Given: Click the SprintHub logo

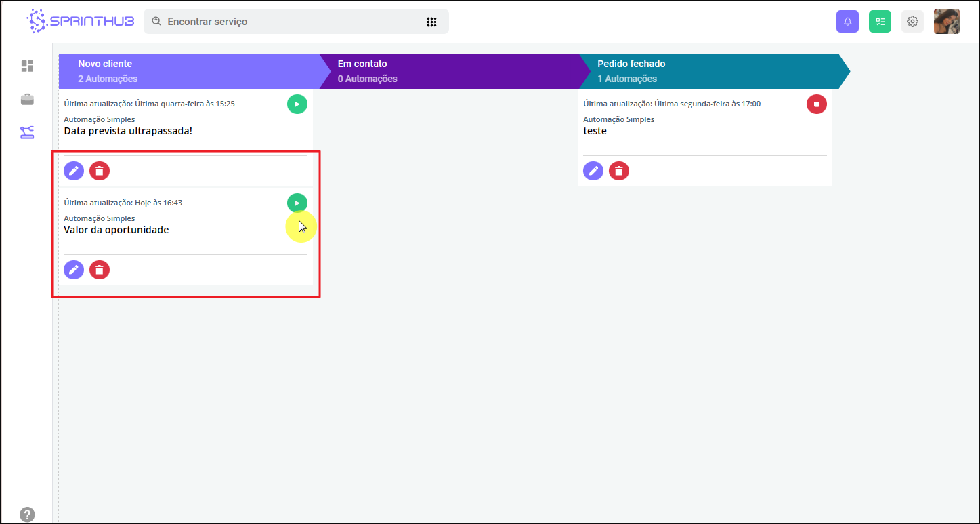Looking at the screenshot, I should (80, 22).
